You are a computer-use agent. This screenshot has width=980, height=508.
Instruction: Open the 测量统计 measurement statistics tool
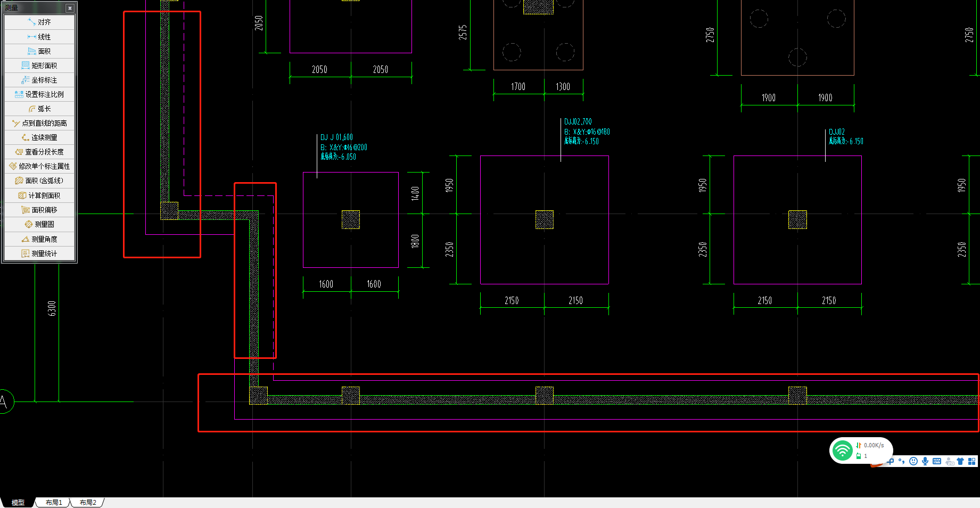click(x=39, y=253)
